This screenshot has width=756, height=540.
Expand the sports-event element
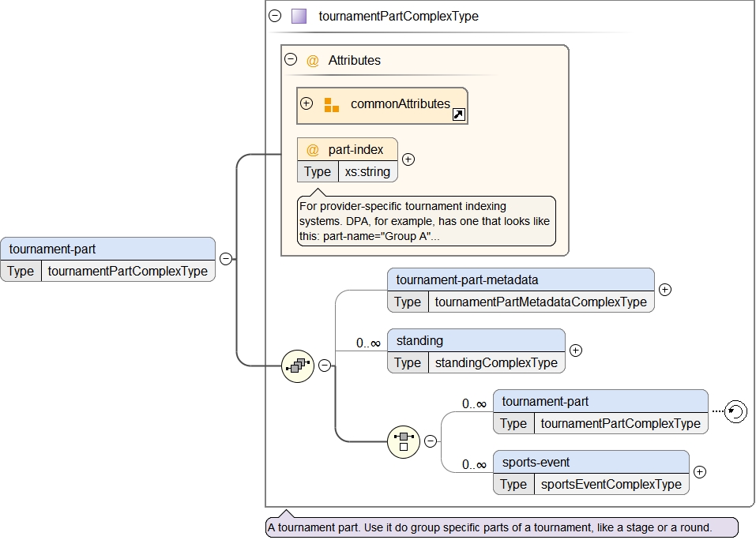699,472
